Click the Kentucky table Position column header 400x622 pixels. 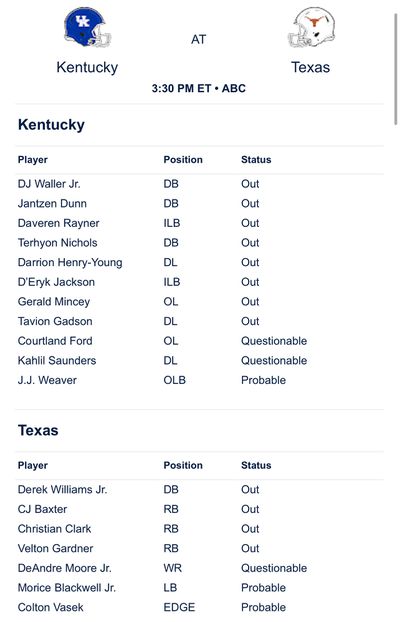183,160
